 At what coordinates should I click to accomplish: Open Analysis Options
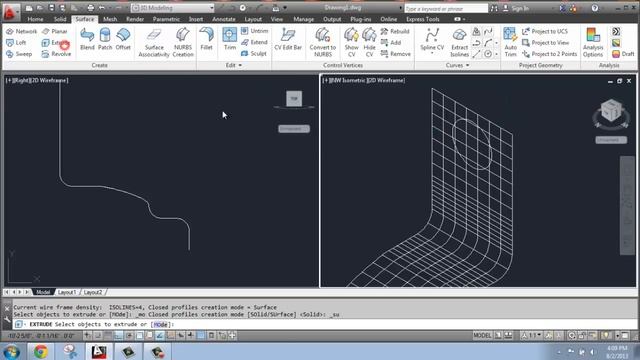pos(593,42)
